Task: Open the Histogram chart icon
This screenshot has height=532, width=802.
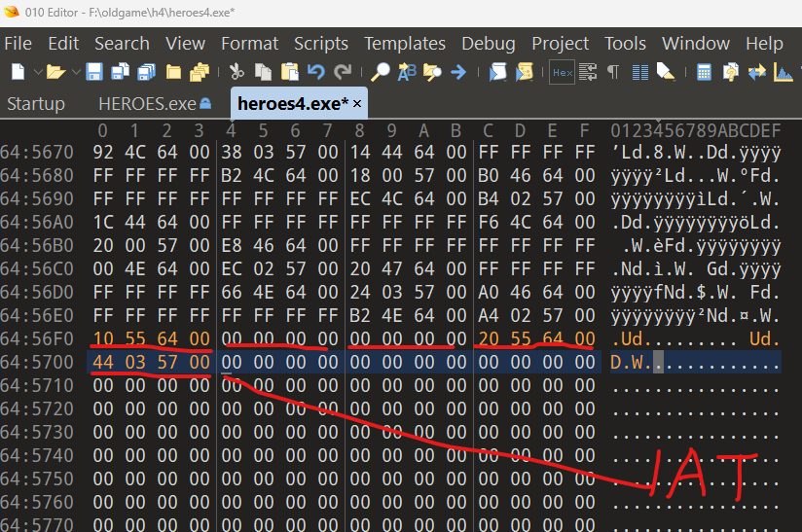Action: [x=784, y=72]
